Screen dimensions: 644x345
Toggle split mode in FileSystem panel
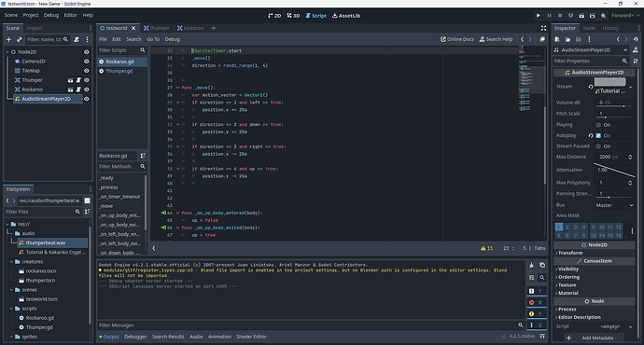tap(87, 200)
